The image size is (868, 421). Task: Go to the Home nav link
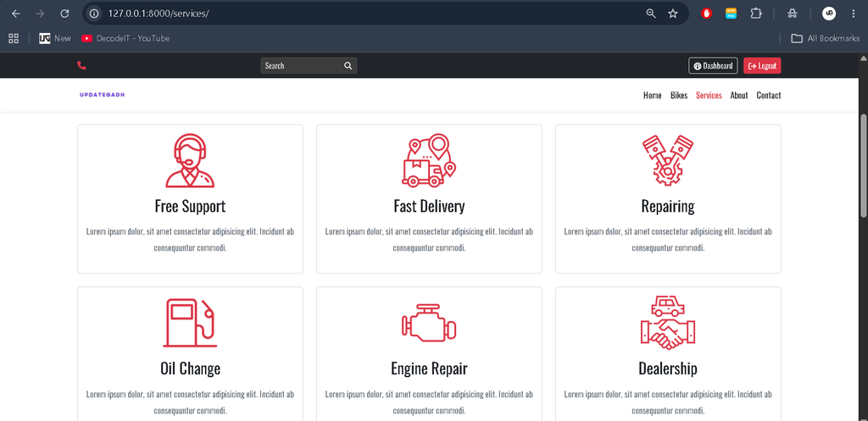[x=652, y=95]
